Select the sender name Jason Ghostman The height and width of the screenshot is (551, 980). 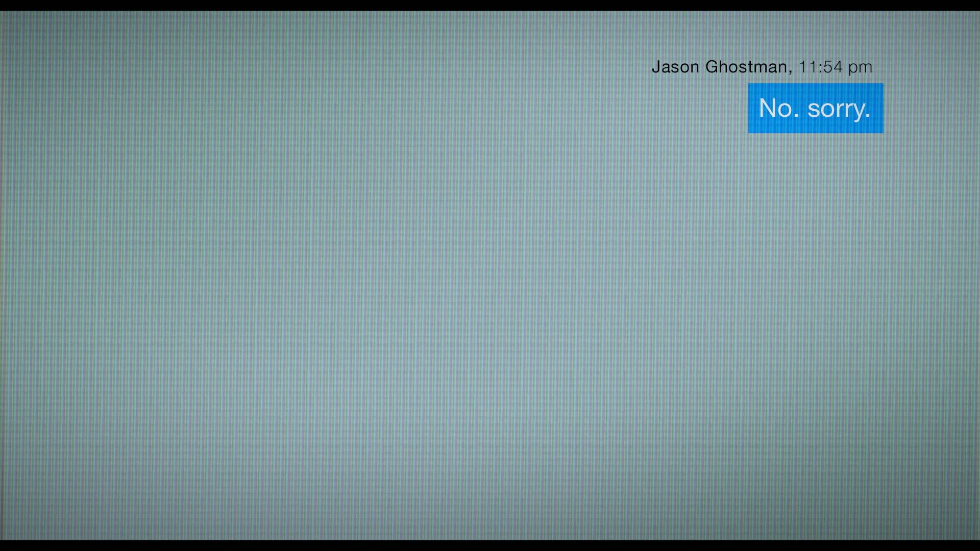[720, 67]
